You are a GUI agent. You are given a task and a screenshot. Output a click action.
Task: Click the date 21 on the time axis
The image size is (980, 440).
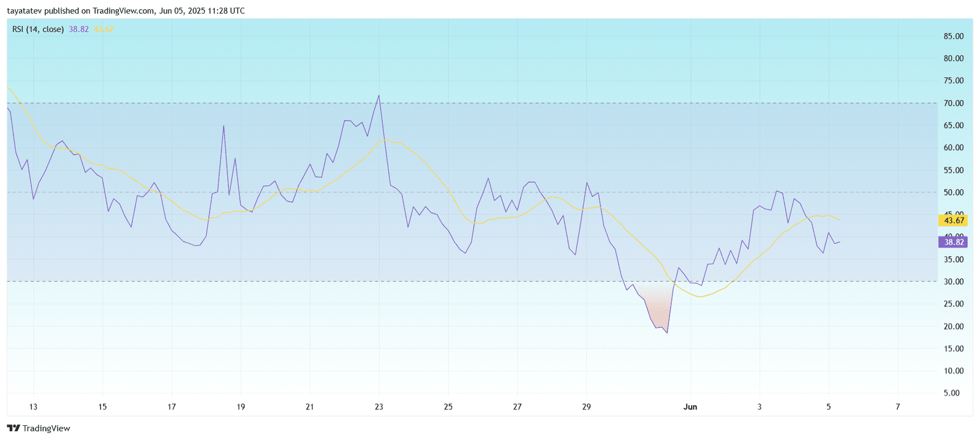coord(310,407)
